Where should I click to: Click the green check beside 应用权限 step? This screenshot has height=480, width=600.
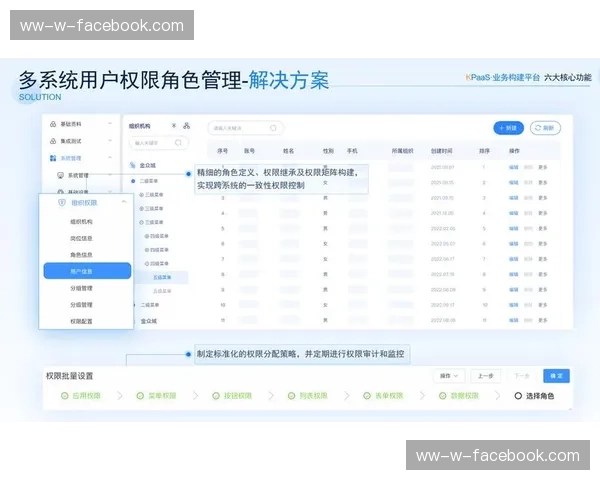coord(65,396)
